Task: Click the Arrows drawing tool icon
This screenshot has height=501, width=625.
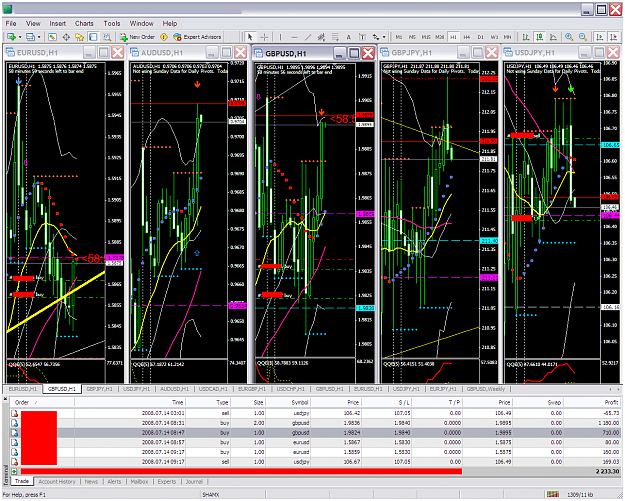Action: tap(376, 37)
